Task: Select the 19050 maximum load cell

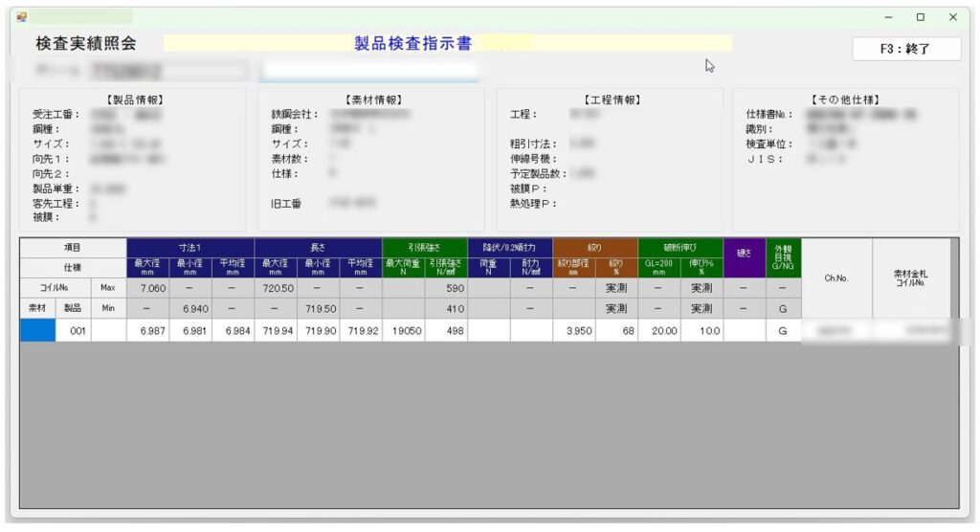Action: pyautogui.click(x=403, y=330)
